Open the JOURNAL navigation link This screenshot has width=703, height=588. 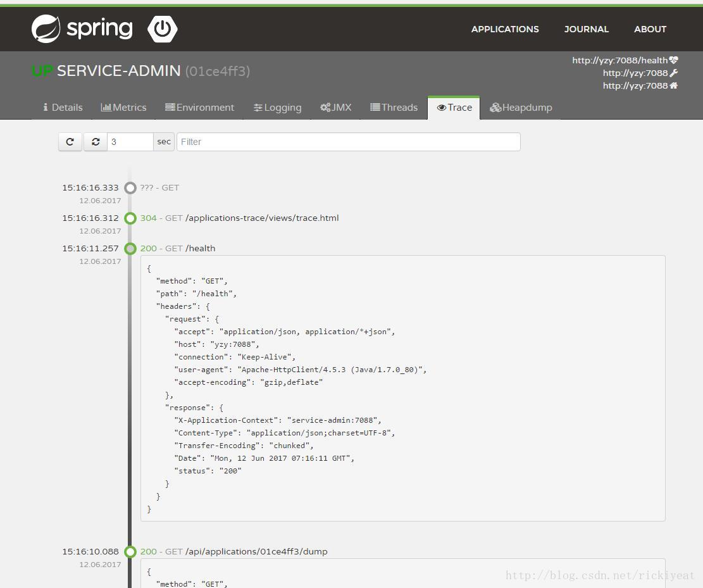(586, 29)
